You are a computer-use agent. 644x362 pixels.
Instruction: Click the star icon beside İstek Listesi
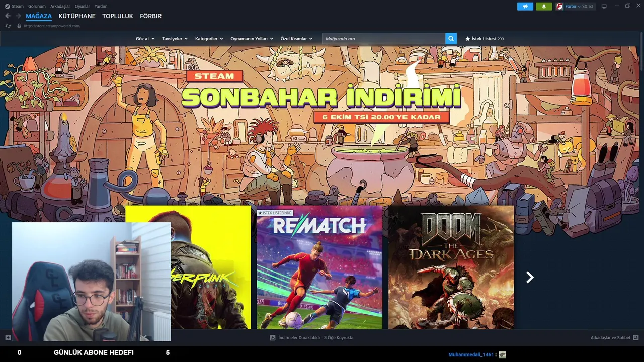click(468, 39)
